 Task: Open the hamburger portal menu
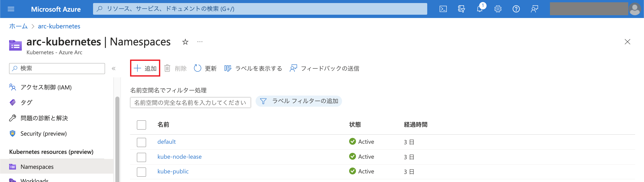[x=11, y=9]
